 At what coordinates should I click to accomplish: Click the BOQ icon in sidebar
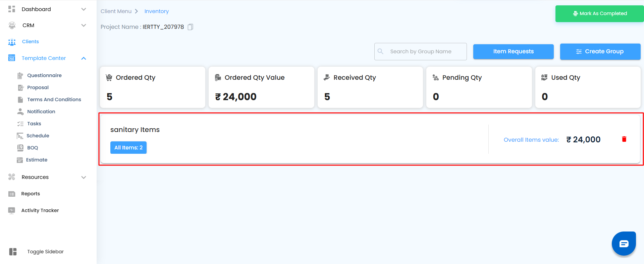pos(20,148)
